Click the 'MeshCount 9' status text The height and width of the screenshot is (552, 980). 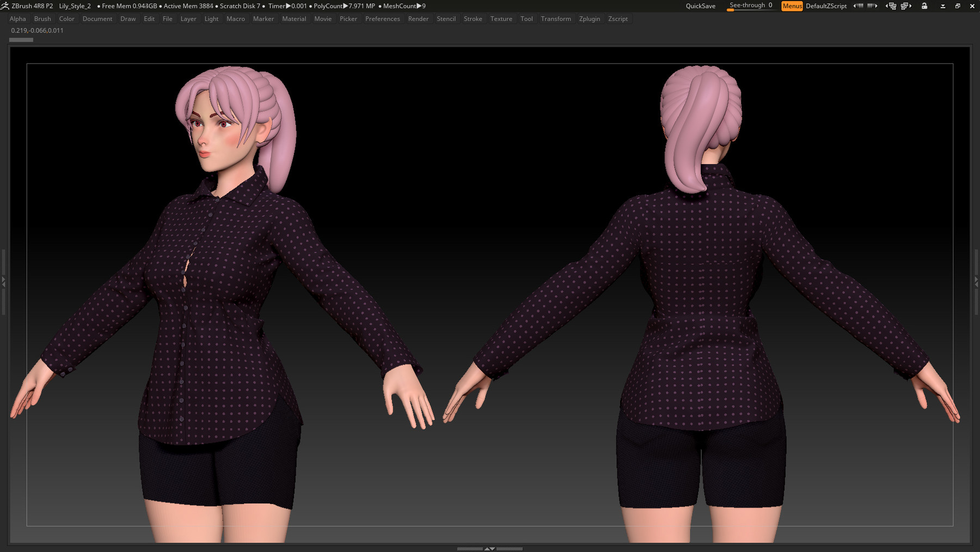[404, 6]
